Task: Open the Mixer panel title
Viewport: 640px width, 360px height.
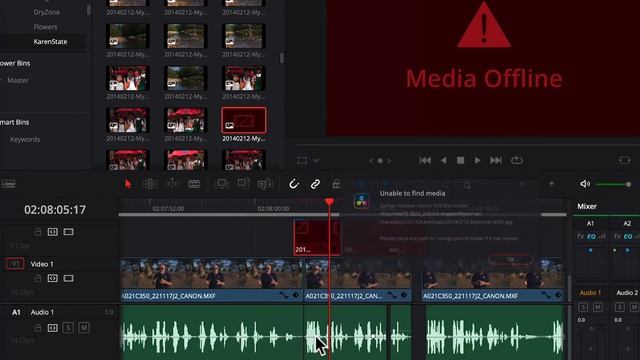Action: click(587, 207)
